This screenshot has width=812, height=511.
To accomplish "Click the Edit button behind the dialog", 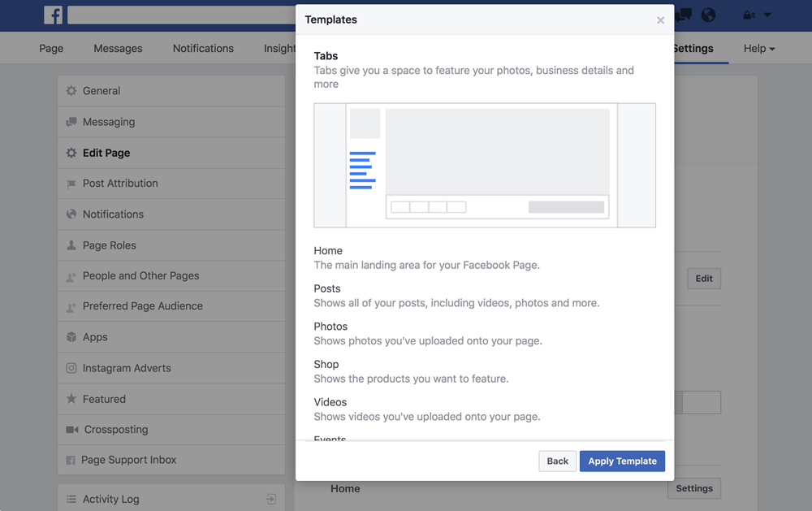I will tap(704, 279).
